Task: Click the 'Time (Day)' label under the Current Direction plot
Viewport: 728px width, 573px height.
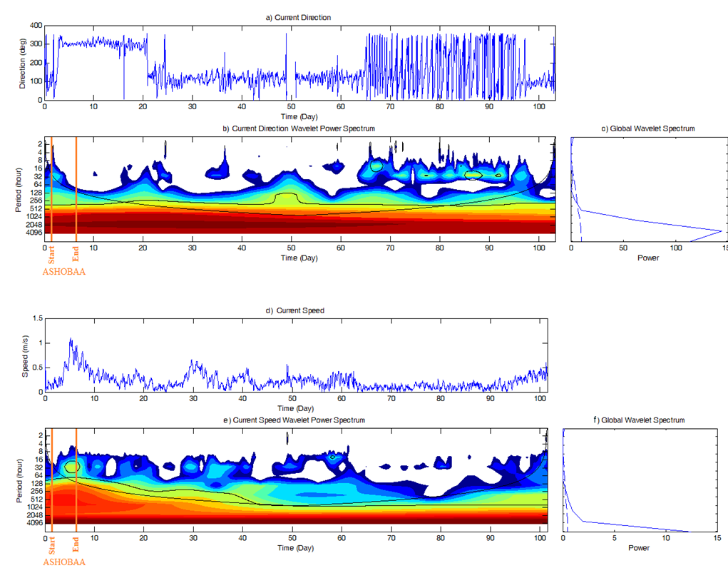Action: (299, 116)
